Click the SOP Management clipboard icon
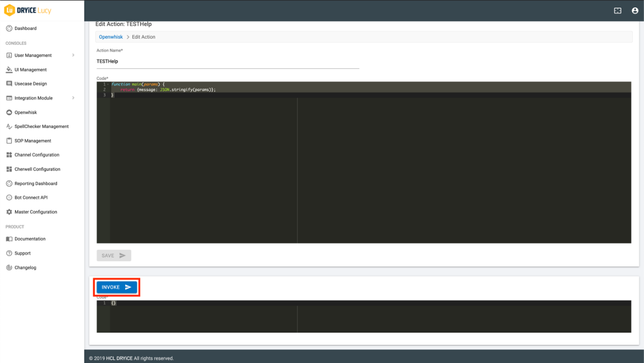The image size is (644, 363). pyautogui.click(x=9, y=141)
